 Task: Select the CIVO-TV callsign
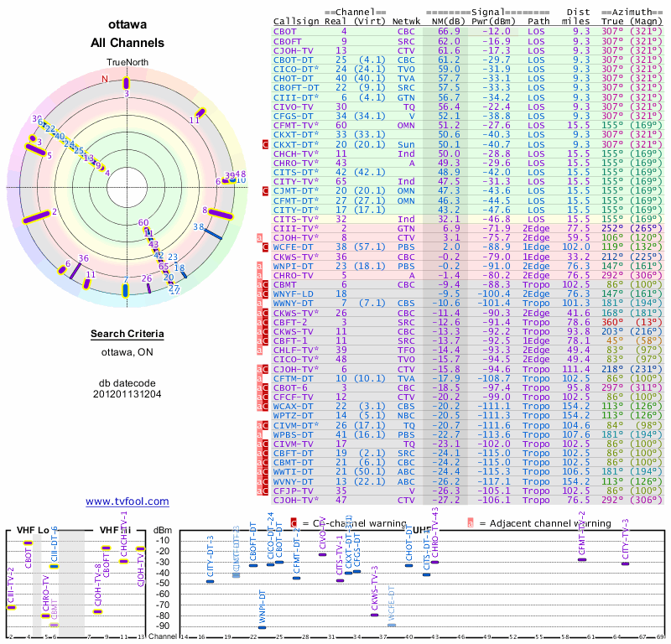(x=294, y=106)
